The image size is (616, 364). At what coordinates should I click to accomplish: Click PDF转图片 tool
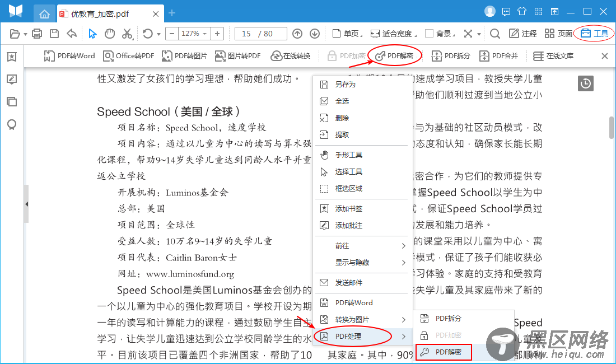184,56
